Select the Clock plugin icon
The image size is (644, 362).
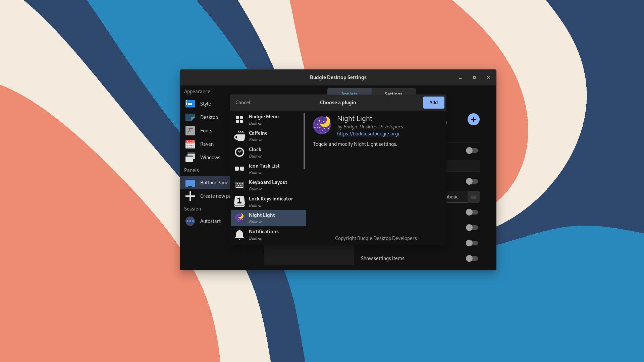[x=239, y=153]
